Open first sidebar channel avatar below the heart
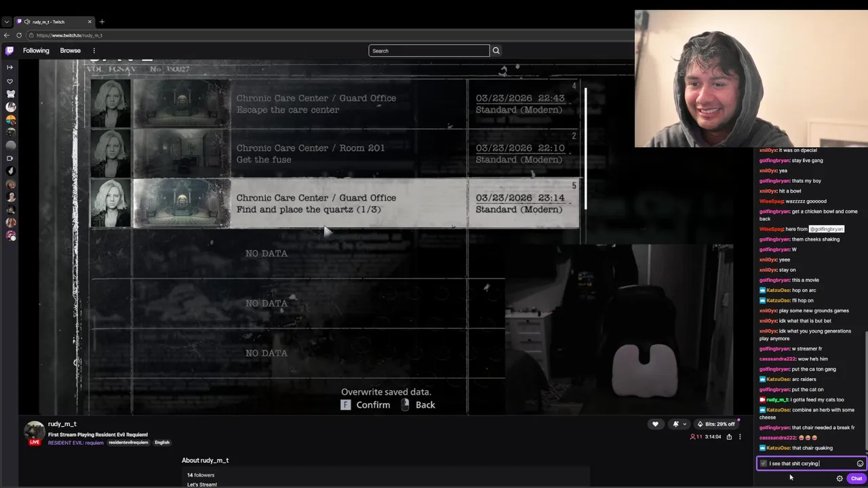The width and height of the screenshot is (868, 488). point(10,94)
